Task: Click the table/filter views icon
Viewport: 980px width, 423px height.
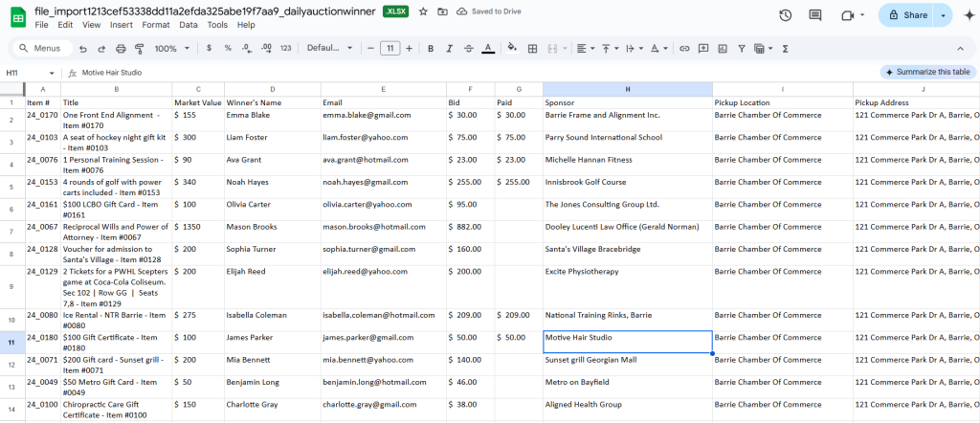Action: pos(759,48)
